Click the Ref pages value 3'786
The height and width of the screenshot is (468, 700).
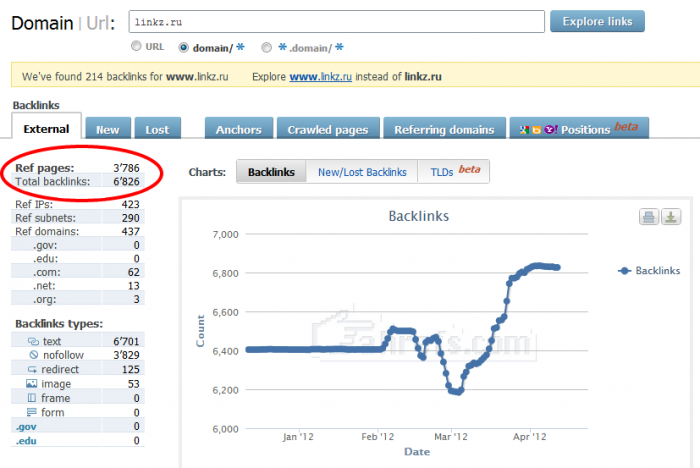(126, 168)
